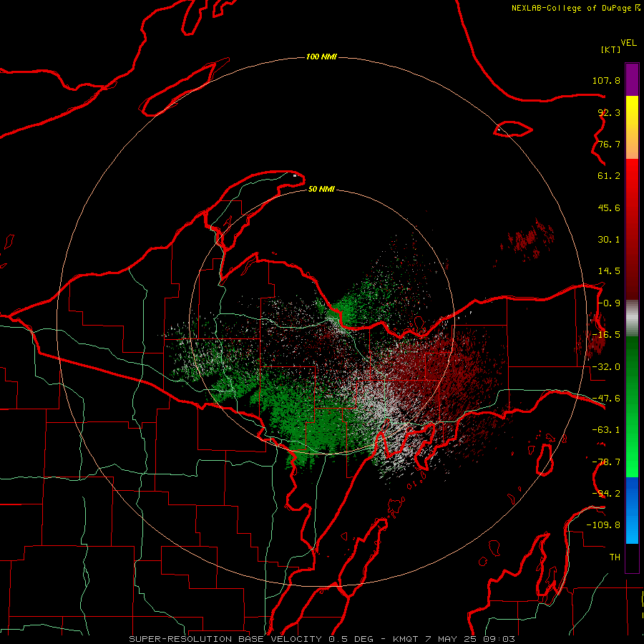Image resolution: width=644 pixels, height=644 pixels.
Task: Click the 14.5 velocity scale value
Action: [x=609, y=271]
